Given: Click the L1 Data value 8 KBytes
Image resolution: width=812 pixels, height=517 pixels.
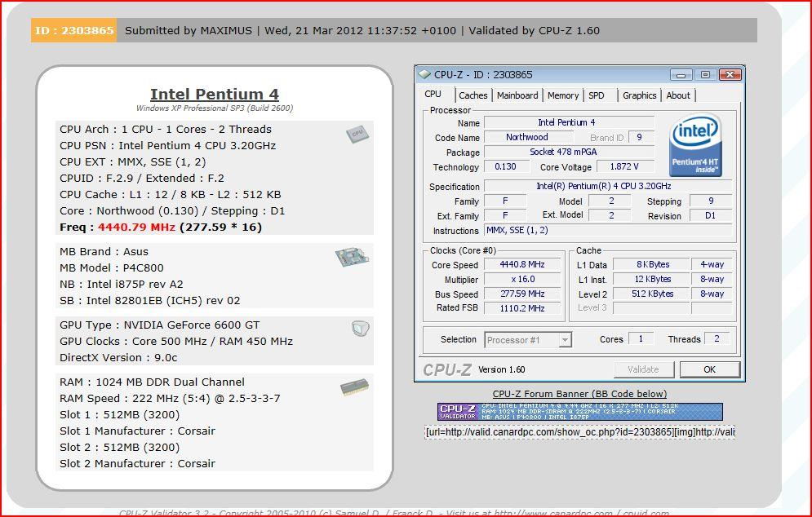Looking at the screenshot, I should pos(651,264).
